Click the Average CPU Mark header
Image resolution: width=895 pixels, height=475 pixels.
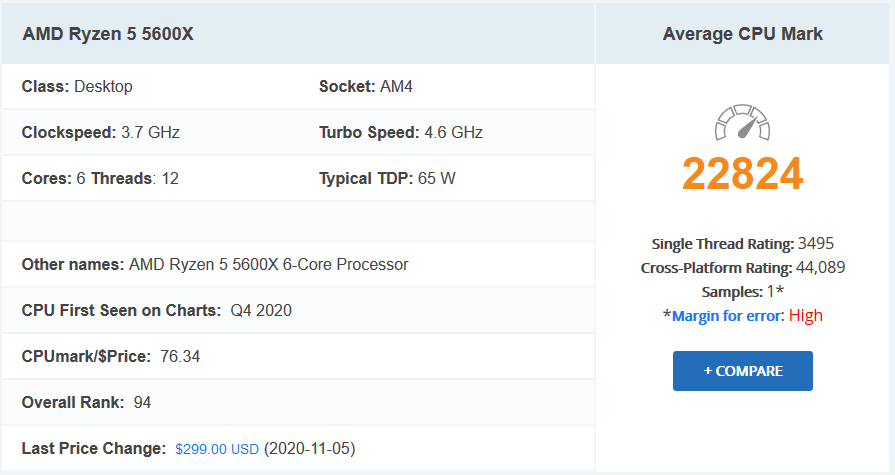point(743,33)
